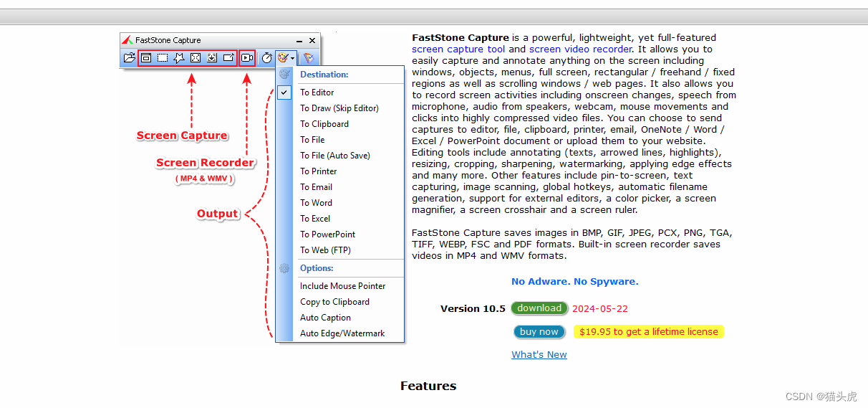
Task: Select the To File menu entry
Action: click(340, 140)
